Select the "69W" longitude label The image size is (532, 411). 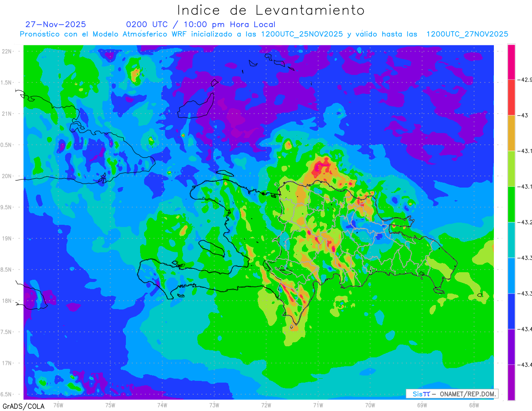click(x=422, y=405)
